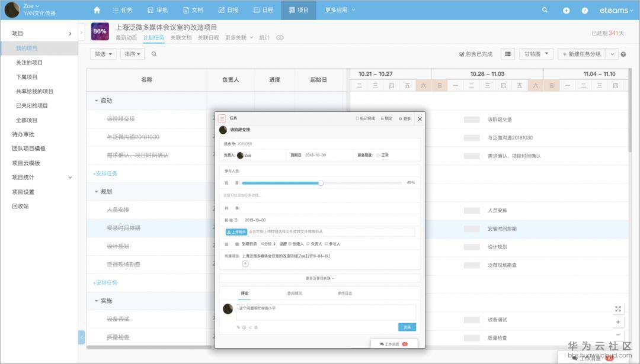Select the 10分钟 reminder time dropdown
Viewport: 640px width, 364px height.
267,244
